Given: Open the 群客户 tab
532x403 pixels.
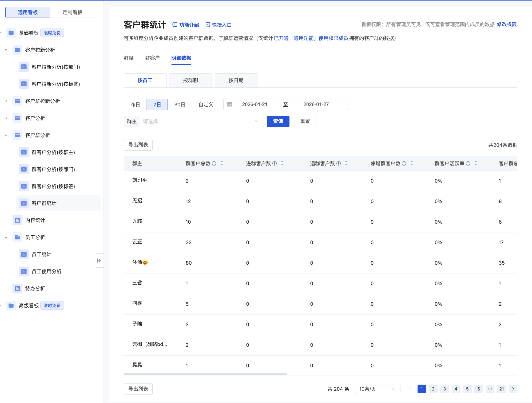Looking at the screenshot, I should tap(152, 58).
